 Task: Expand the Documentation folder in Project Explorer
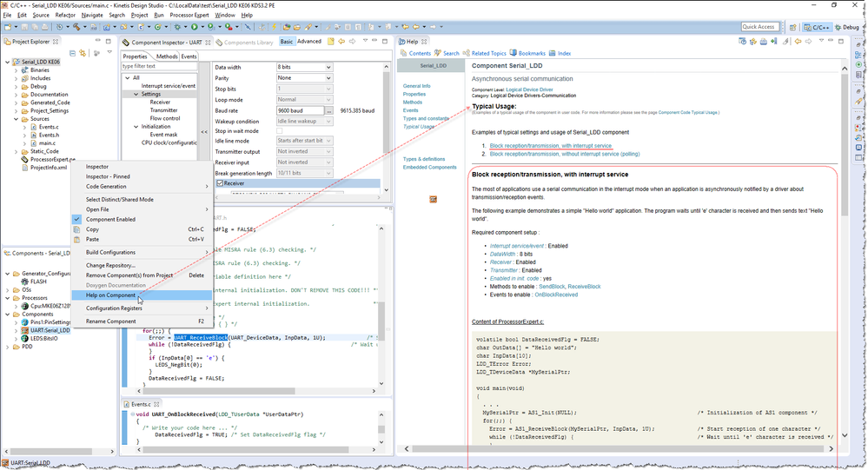(16, 95)
